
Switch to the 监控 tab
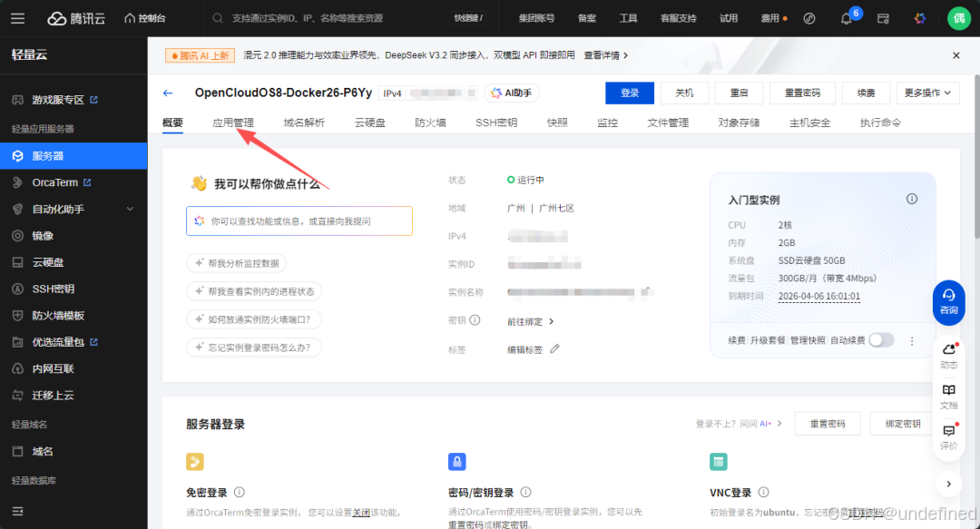pyautogui.click(x=607, y=122)
